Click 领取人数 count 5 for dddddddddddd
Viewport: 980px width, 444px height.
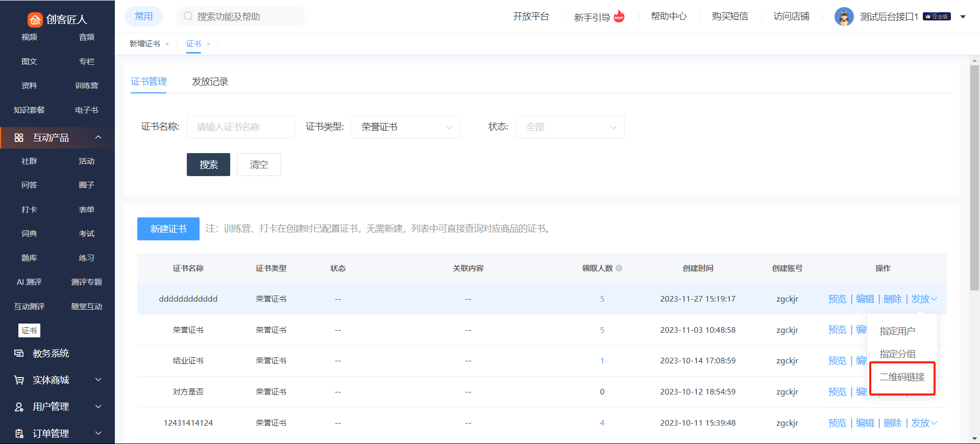pos(602,299)
